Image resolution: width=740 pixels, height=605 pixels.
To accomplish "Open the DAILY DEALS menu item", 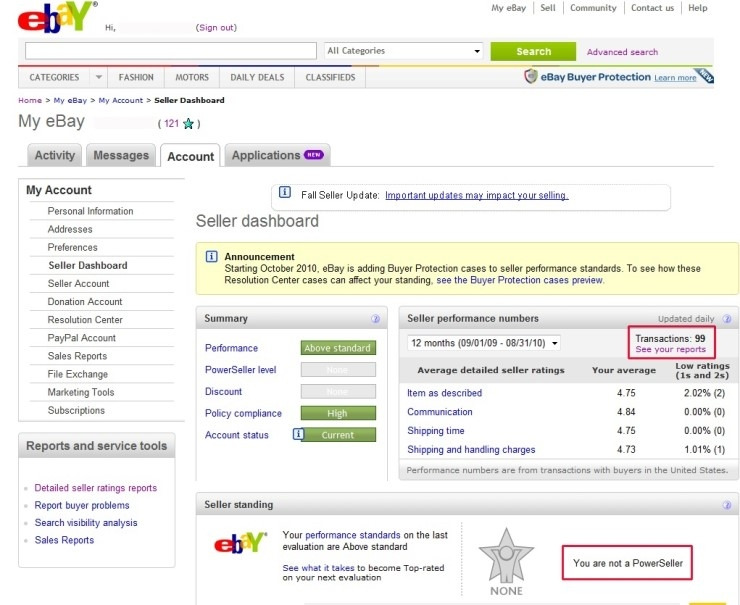I will 257,77.
